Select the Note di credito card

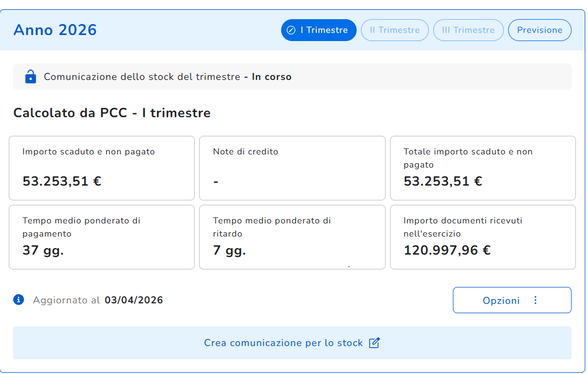click(292, 168)
